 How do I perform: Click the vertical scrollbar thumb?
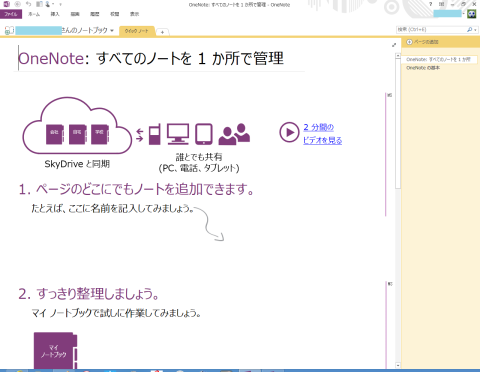pos(398,123)
